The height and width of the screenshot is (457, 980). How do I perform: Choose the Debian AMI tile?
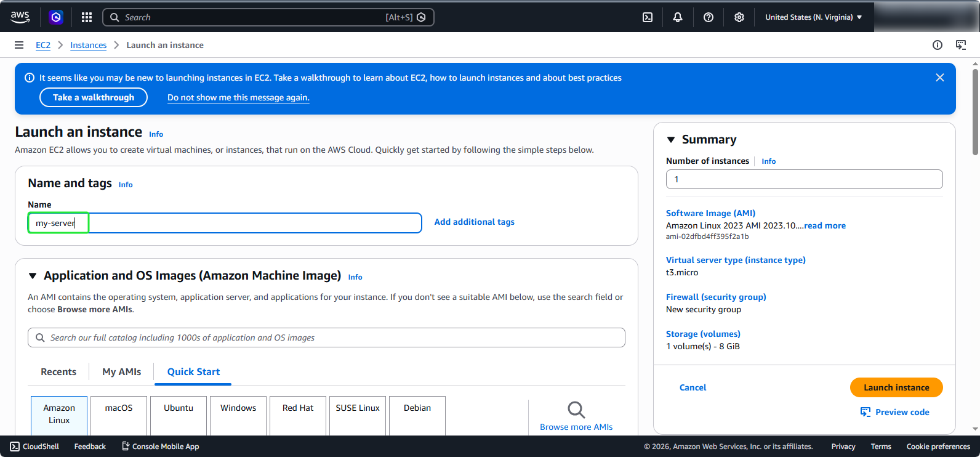point(417,415)
